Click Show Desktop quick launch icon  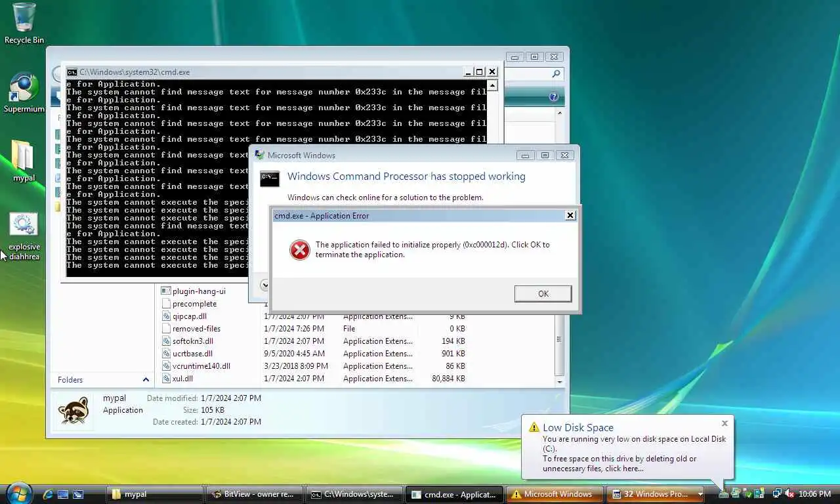63,494
